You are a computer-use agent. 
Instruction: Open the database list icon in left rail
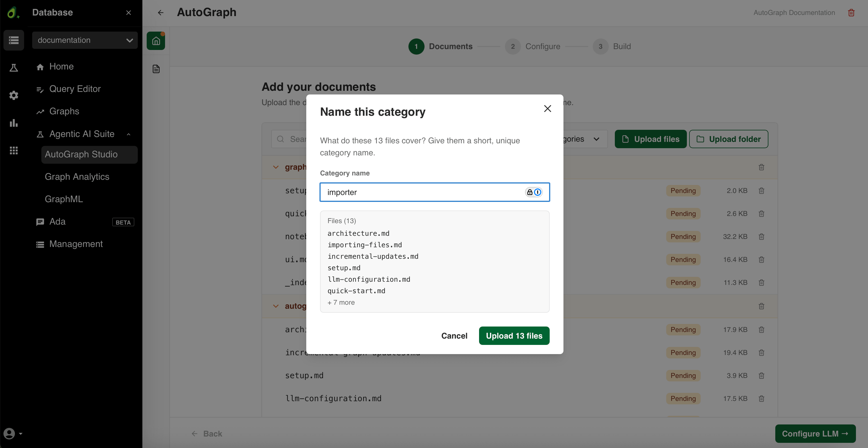click(x=14, y=40)
